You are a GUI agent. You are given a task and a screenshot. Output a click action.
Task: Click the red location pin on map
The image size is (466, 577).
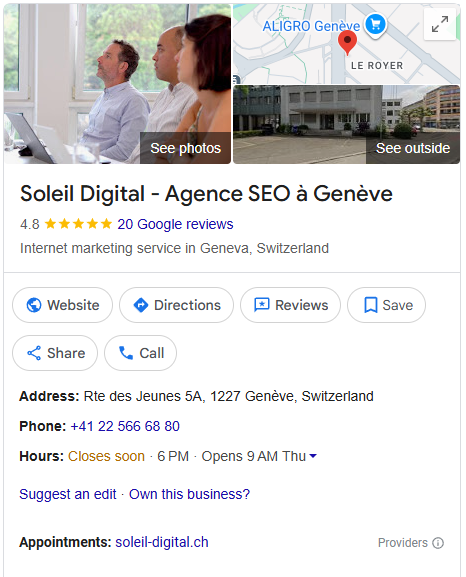coord(347,42)
